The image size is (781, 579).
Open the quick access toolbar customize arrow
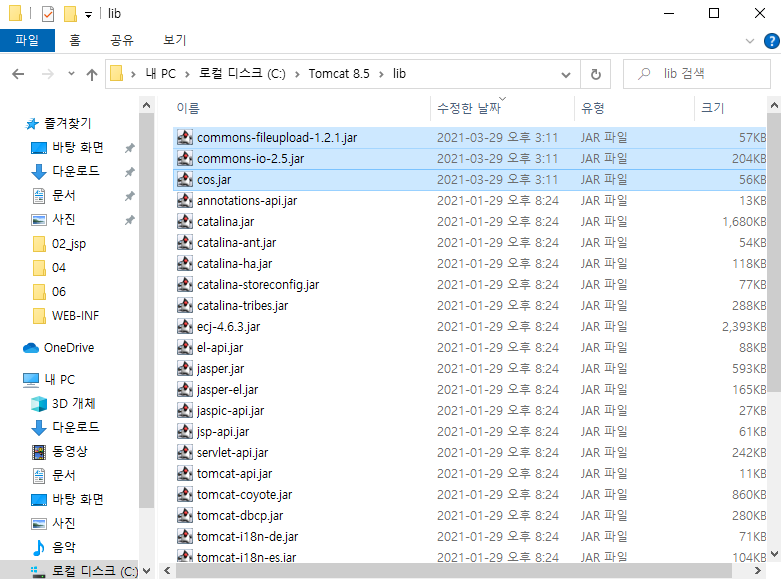point(88,14)
